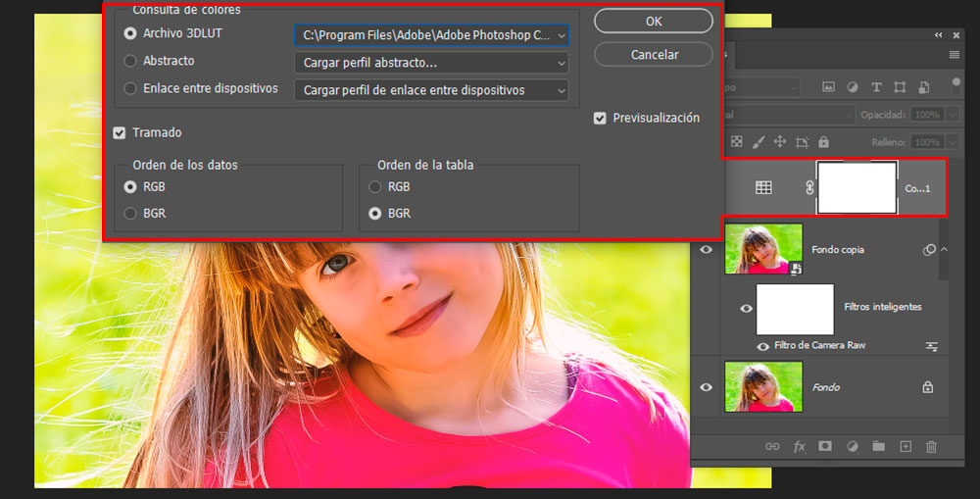This screenshot has width=980, height=499.
Task: Open the layer blend mode dropdown
Action: coord(790,115)
